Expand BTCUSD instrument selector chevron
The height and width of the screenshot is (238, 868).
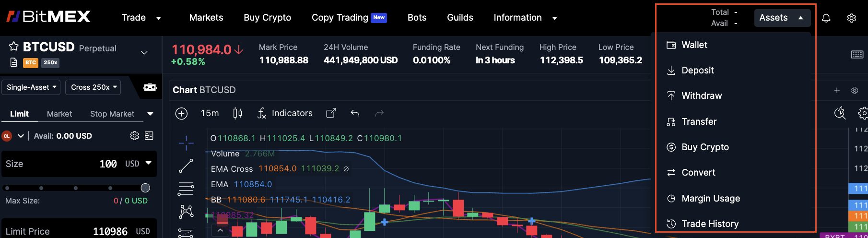144,52
